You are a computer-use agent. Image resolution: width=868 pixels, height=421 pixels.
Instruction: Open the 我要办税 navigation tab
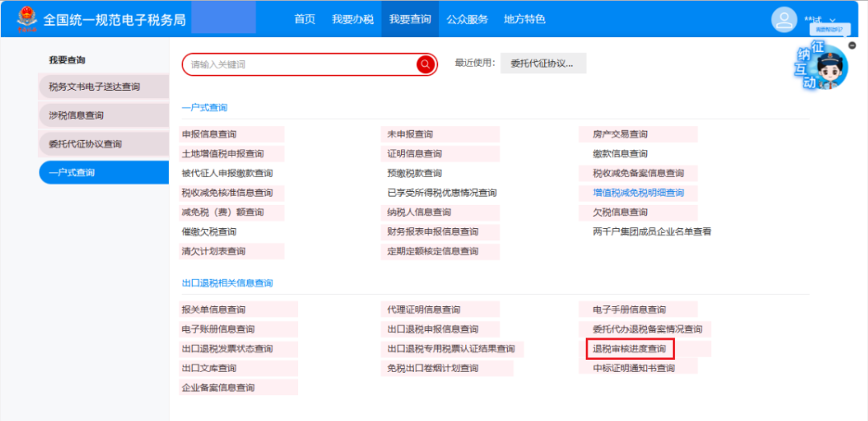pyautogui.click(x=353, y=19)
